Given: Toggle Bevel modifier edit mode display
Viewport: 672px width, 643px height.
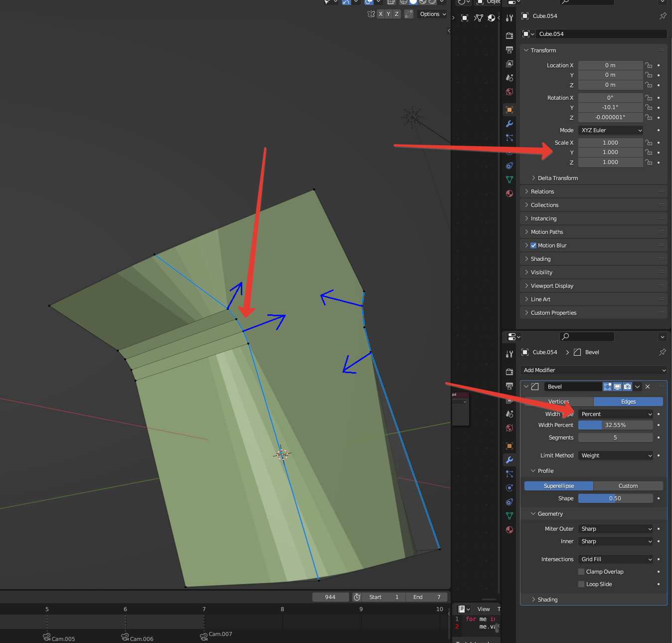Looking at the screenshot, I should click(607, 387).
